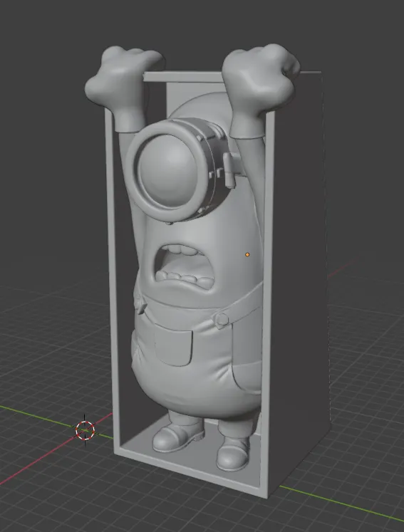Click the overalls front pocket on the model

click(x=173, y=344)
